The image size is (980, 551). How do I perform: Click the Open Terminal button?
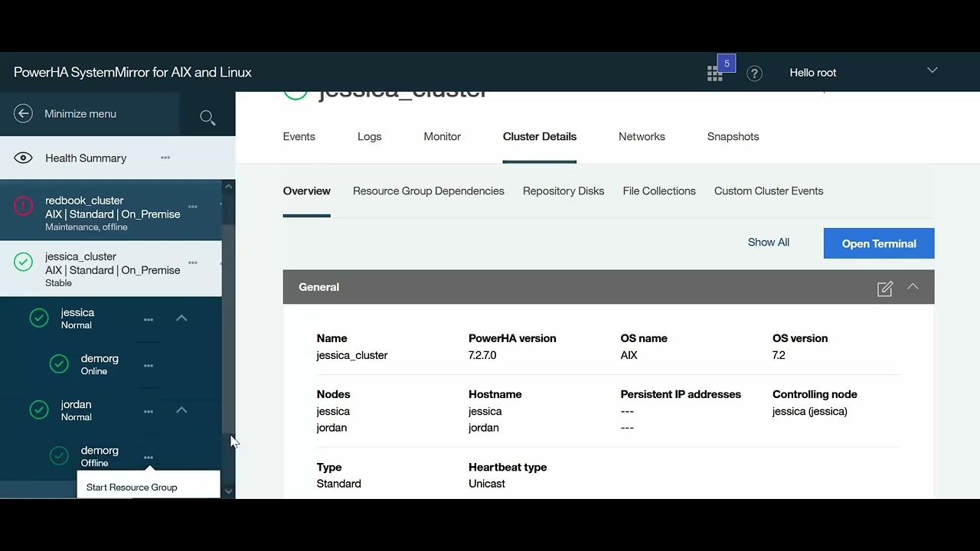879,243
